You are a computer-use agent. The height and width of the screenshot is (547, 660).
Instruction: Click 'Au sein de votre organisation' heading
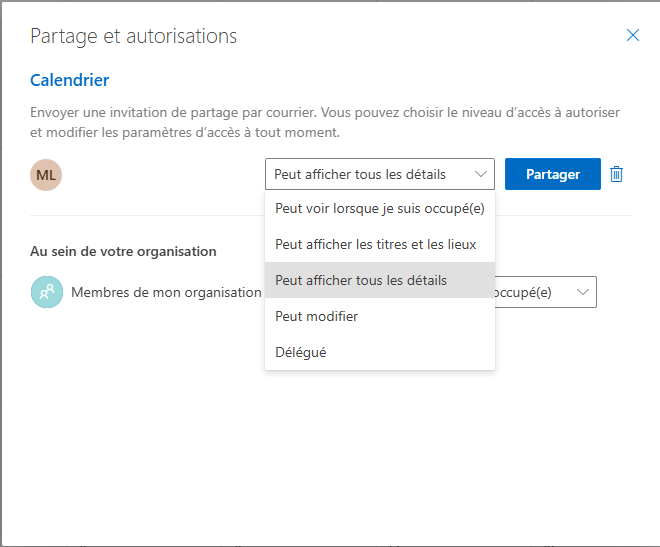[x=123, y=251]
